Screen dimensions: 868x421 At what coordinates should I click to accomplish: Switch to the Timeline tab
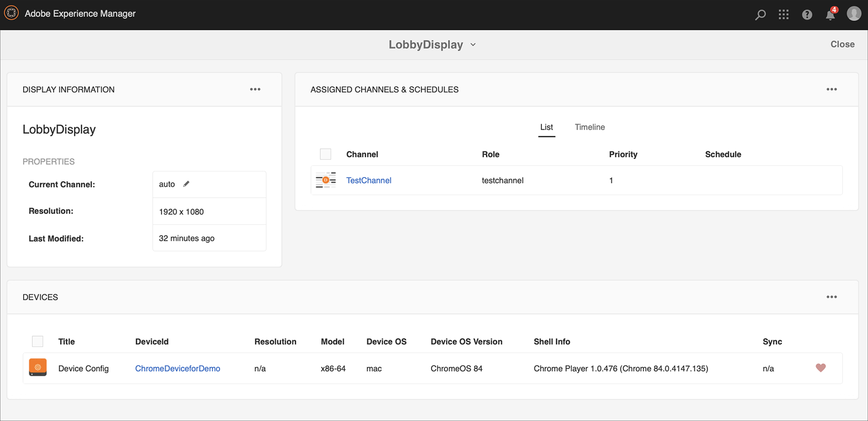tap(590, 127)
